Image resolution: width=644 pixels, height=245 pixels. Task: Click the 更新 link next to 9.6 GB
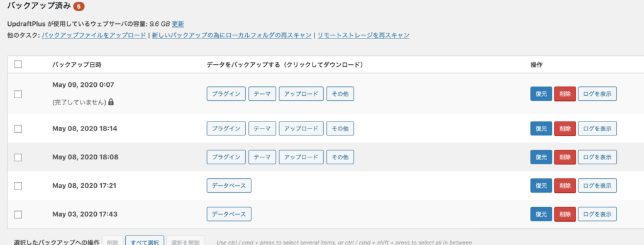(x=178, y=24)
